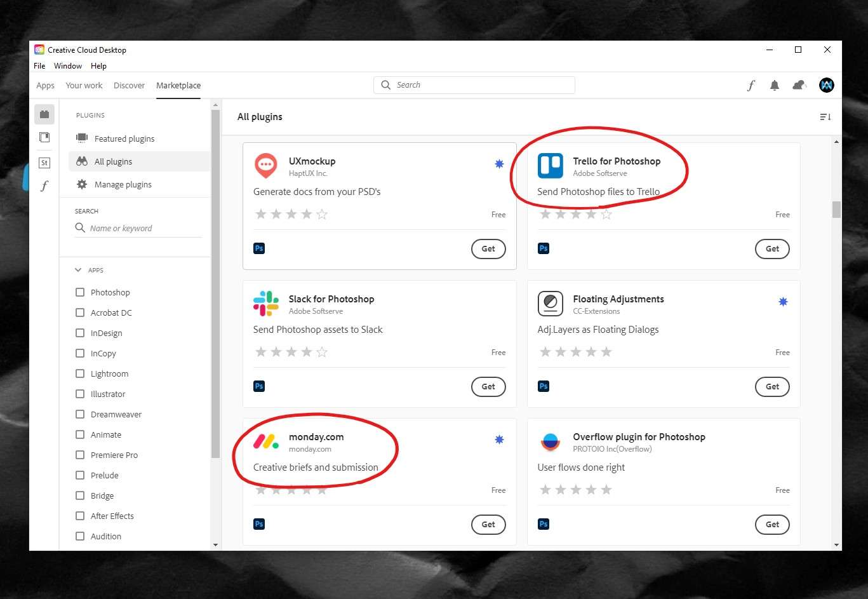Viewport: 868px width, 599px height.
Task: Open the account profile avatar
Action: [827, 85]
